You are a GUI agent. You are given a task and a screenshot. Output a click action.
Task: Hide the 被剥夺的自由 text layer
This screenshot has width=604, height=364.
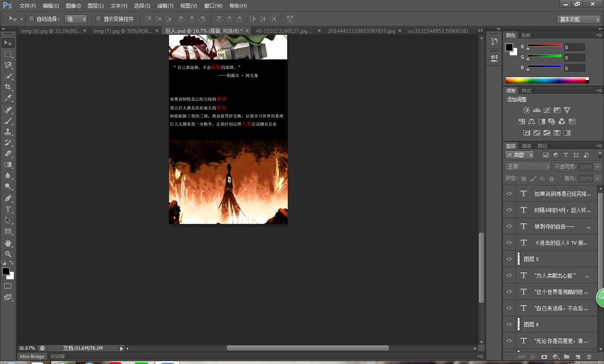[x=509, y=226]
